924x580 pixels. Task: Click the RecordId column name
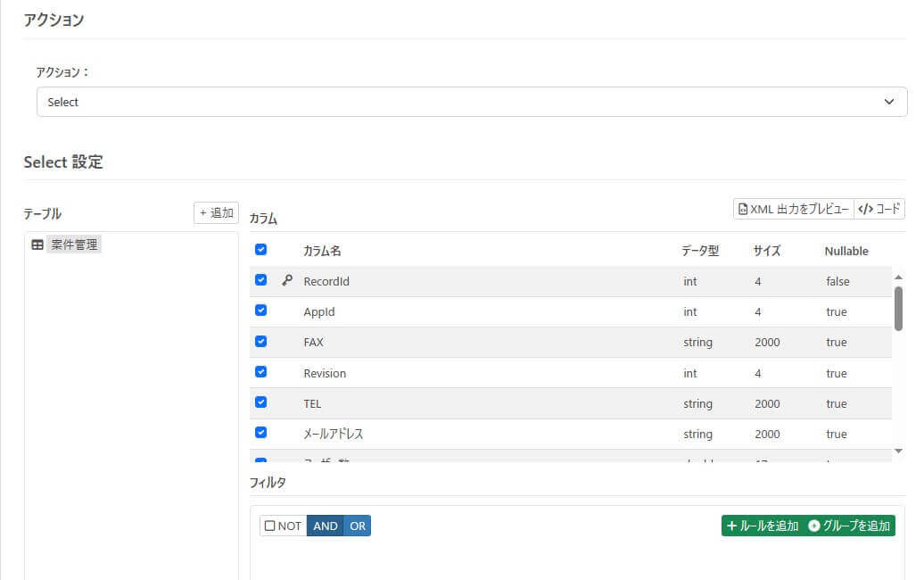pos(326,282)
